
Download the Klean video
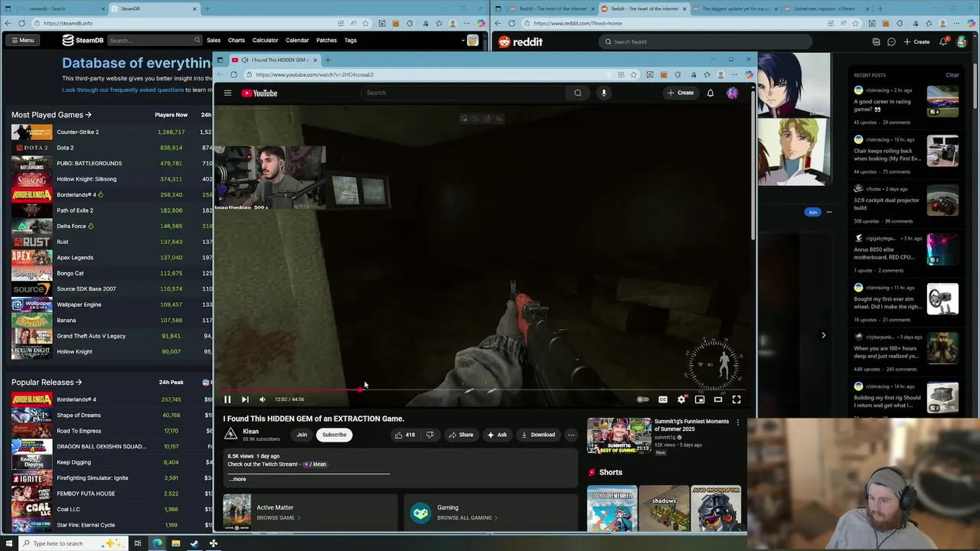[x=537, y=435]
